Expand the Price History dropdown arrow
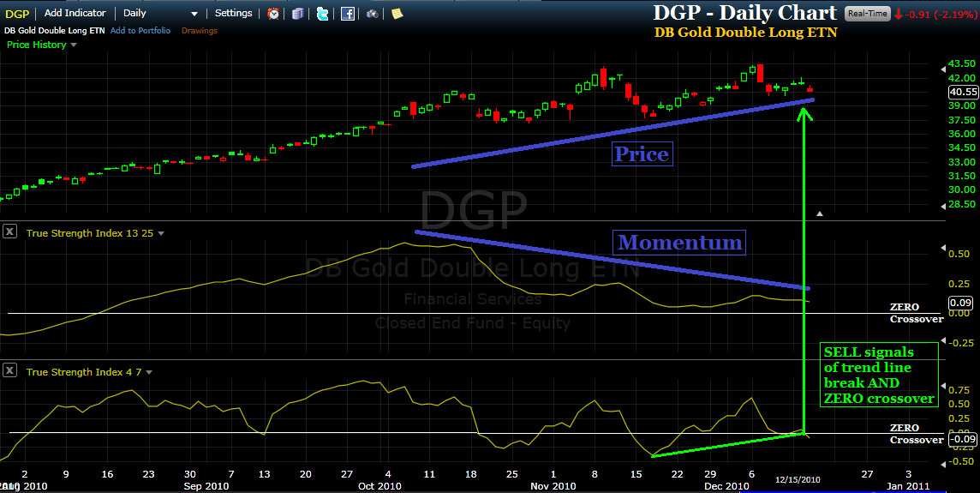The image size is (980, 493). tap(74, 45)
